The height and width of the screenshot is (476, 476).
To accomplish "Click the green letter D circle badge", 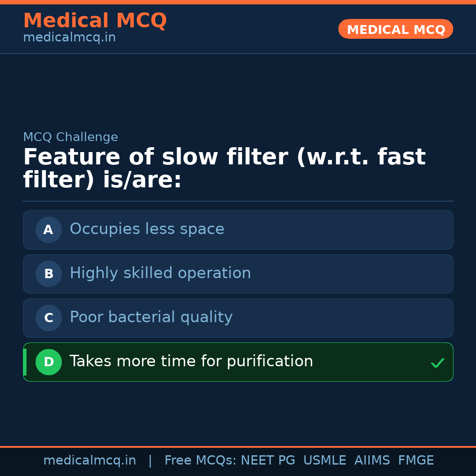I will click(x=48, y=362).
